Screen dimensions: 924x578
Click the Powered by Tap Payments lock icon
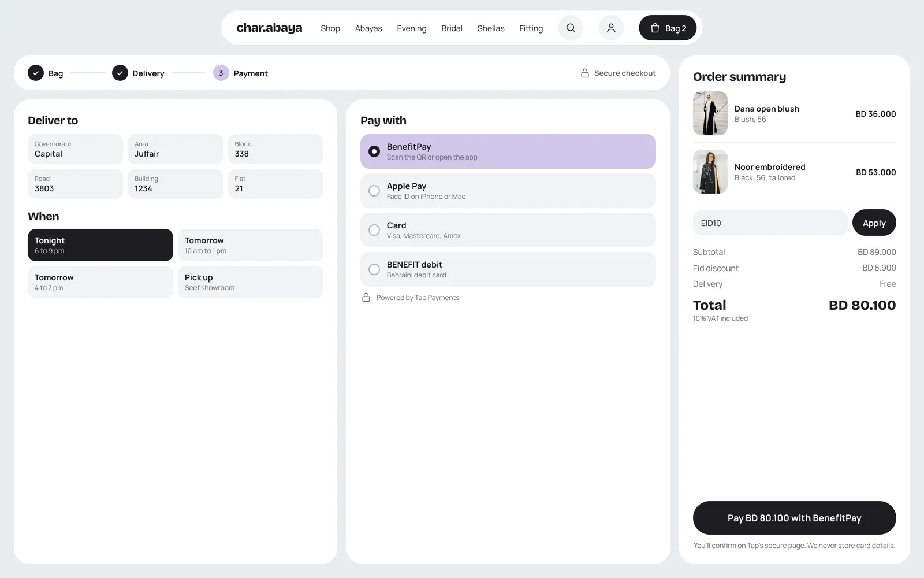tap(366, 297)
